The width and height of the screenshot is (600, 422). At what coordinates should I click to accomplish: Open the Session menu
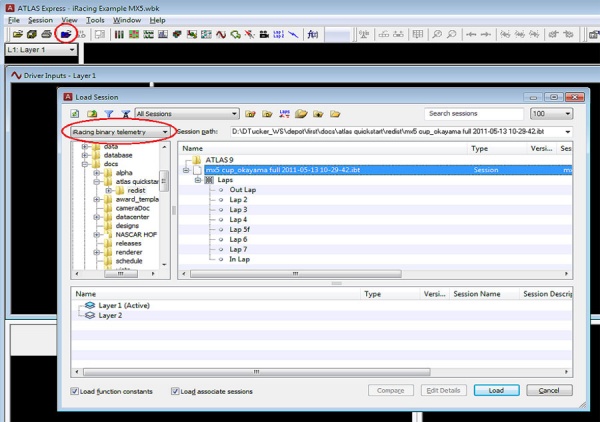coord(40,20)
